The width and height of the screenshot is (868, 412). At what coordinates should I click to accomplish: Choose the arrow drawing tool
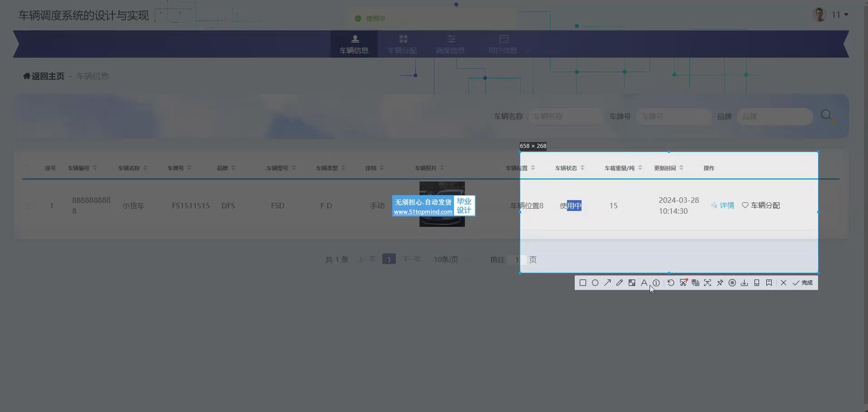(607, 283)
